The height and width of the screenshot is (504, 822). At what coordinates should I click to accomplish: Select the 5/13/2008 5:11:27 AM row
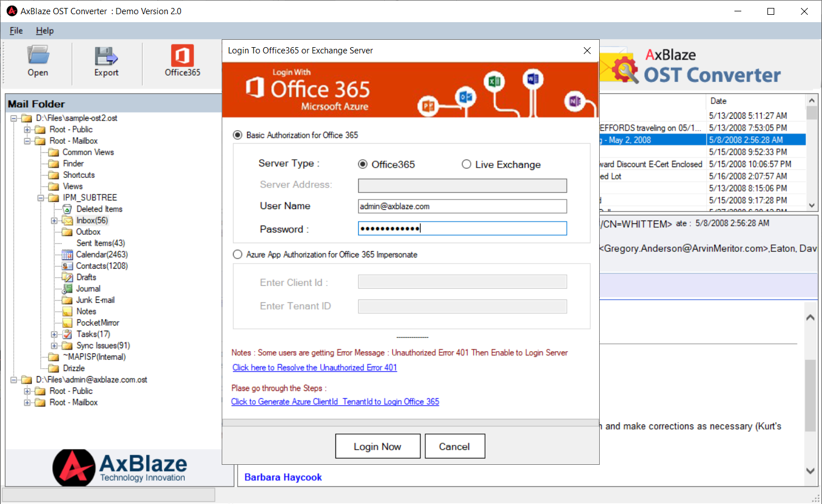[703, 115]
